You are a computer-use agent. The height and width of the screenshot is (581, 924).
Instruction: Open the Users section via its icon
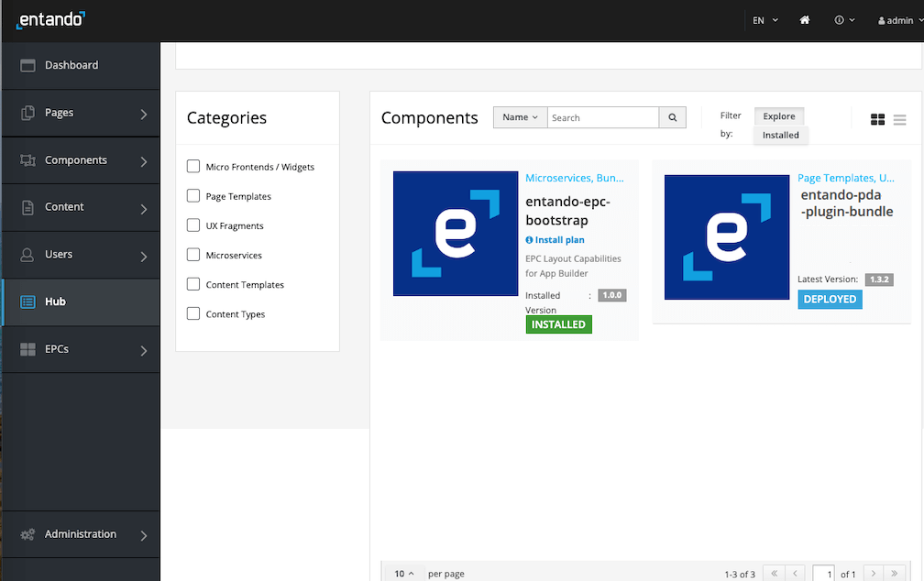tap(27, 254)
